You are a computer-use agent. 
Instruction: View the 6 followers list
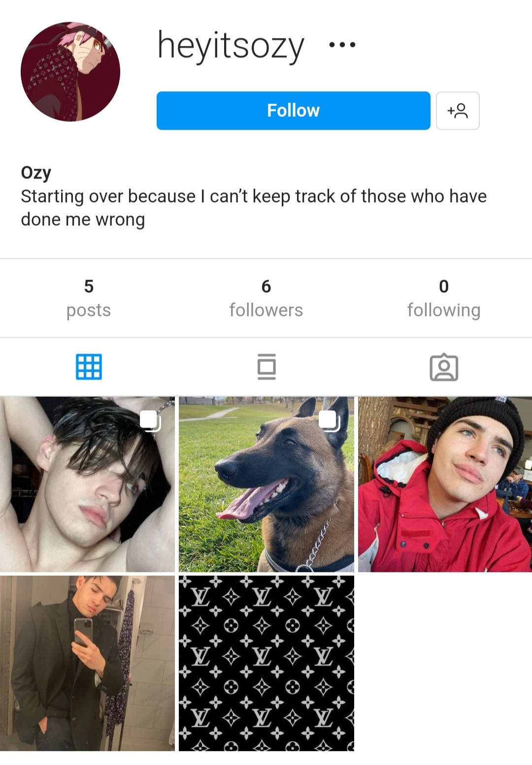(x=266, y=298)
